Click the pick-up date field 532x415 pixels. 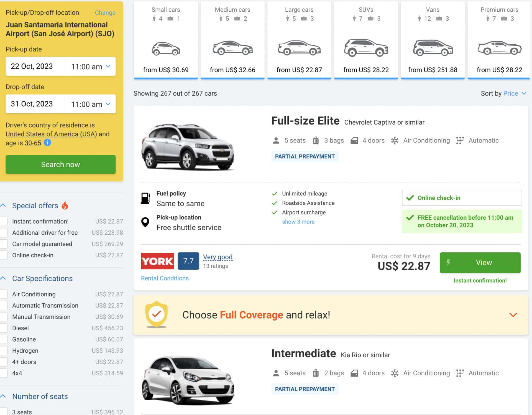pyautogui.click(x=35, y=66)
